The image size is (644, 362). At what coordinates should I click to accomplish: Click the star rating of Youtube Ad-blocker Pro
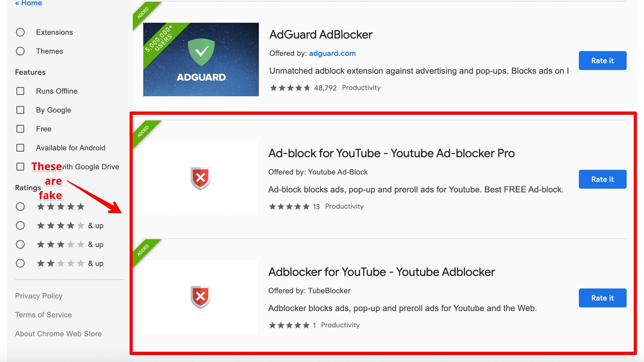tap(289, 206)
